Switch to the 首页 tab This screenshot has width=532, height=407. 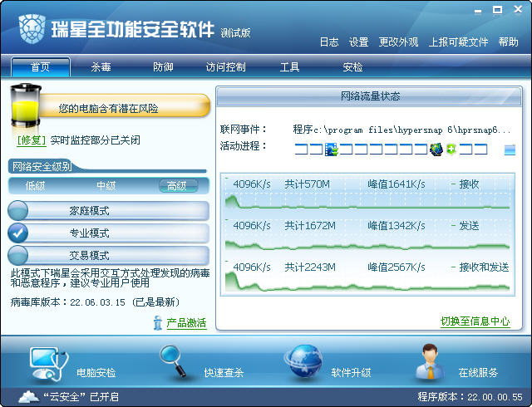[x=41, y=66]
